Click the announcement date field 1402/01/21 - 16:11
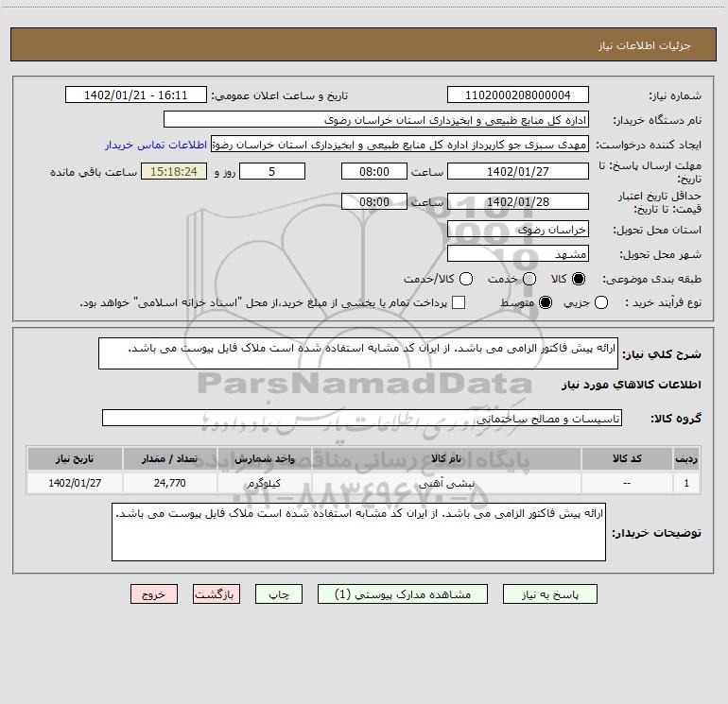This screenshot has width=728, height=704. (135, 94)
